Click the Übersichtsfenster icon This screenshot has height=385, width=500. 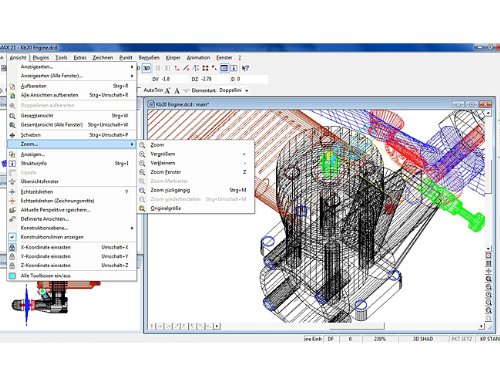pyautogui.click(x=12, y=182)
